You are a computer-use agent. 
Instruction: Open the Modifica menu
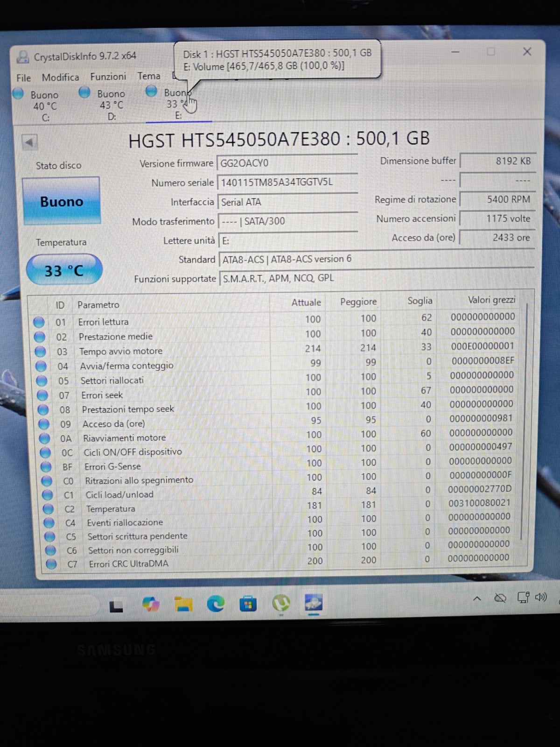[60, 78]
